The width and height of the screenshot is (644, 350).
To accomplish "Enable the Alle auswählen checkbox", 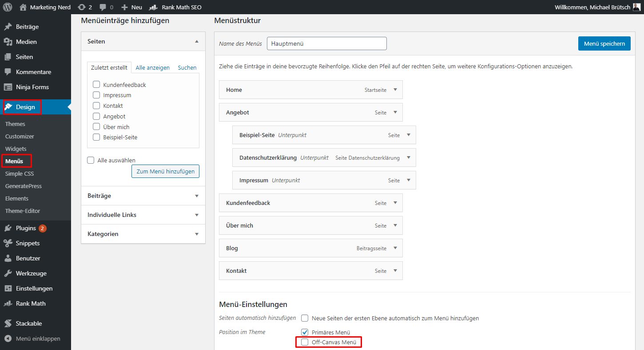I will 91,160.
